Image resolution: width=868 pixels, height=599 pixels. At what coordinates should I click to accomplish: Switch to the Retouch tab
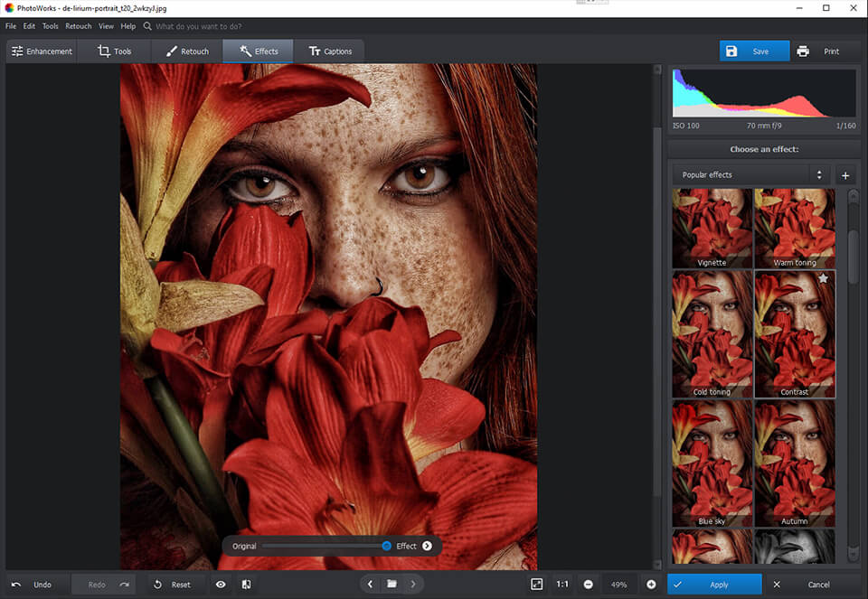(x=187, y=51)
